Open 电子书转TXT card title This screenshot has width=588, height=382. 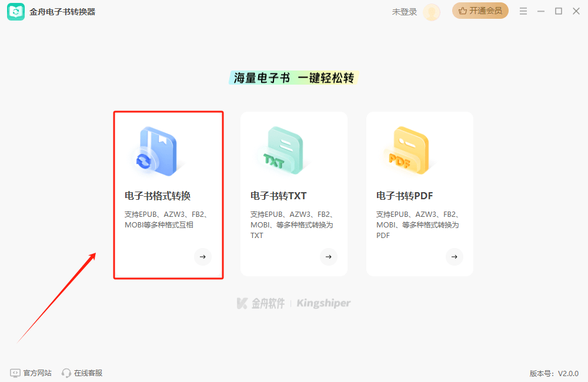(279, 196)
